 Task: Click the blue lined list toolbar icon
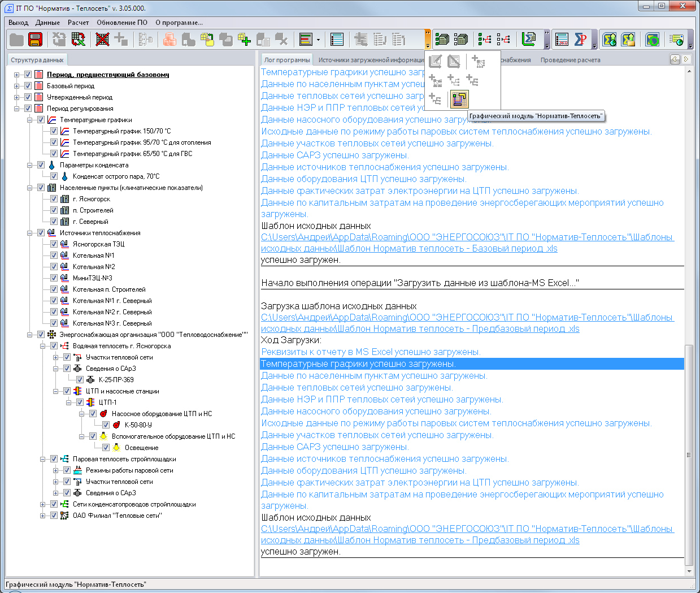tap(337, 40)
